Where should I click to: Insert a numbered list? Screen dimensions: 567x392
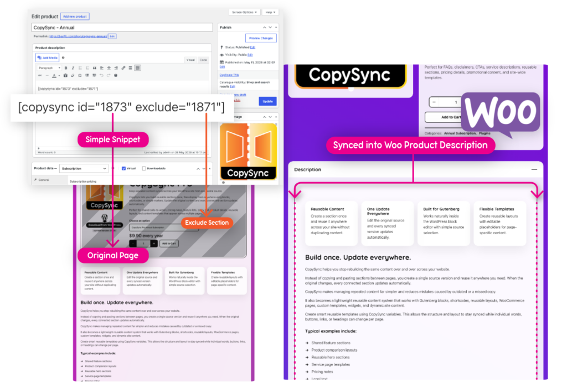(87, 68)
